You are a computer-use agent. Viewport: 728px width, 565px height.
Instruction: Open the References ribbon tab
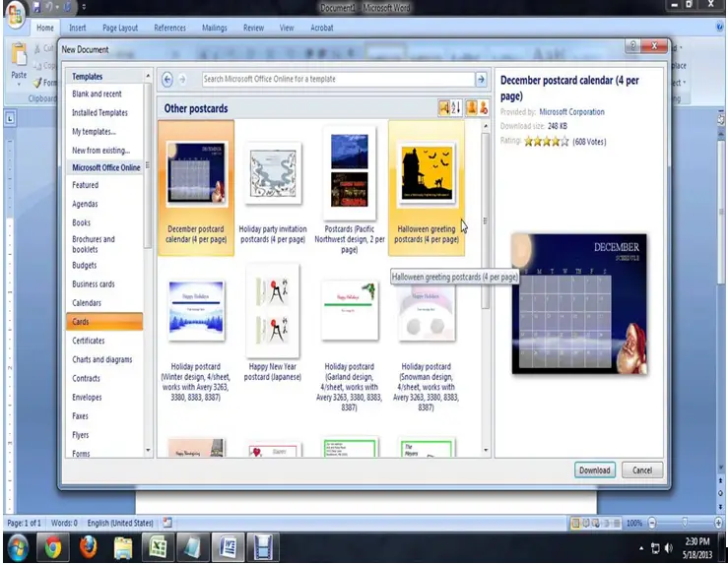169,28
